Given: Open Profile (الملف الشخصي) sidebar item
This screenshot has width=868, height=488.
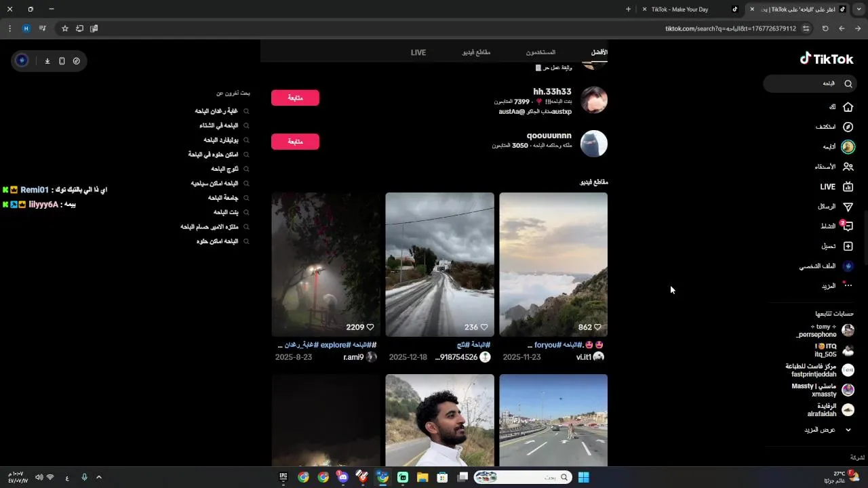Looking at the screenshot, I should click(826, 266).
